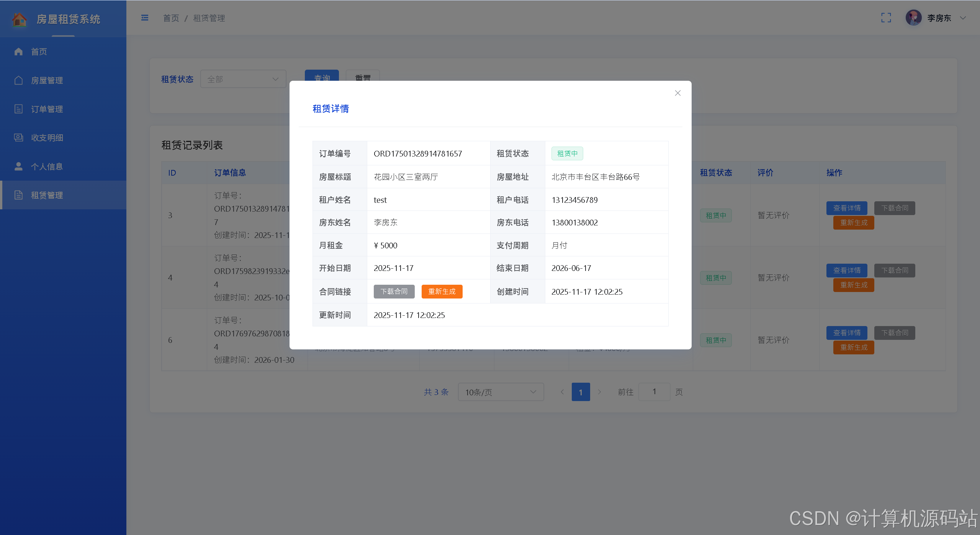This screenshot has width=980, height=535.
Task: Click orange 重新生成 button in the dialog
Action: point(442,292)
